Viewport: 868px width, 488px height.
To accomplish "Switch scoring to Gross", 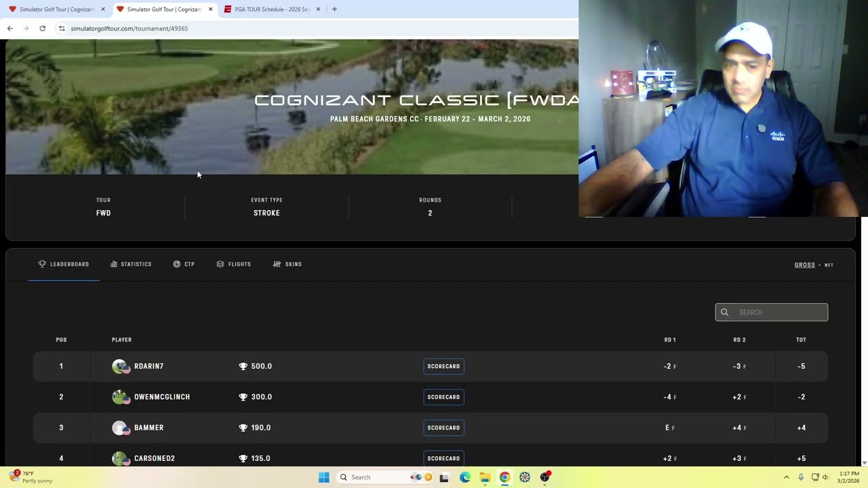I will coord(805,265).
